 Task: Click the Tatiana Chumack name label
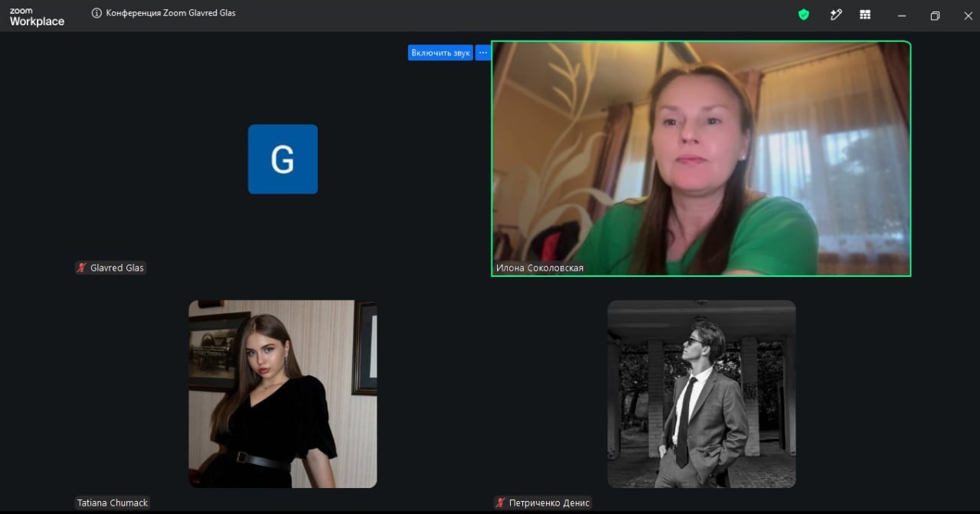[113, 503]
